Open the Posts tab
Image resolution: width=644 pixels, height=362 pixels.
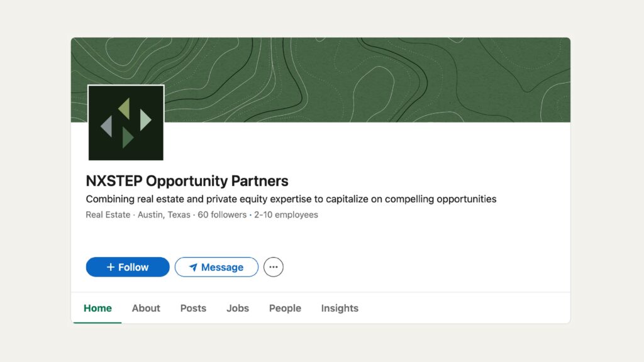click(x=193, y=308)
